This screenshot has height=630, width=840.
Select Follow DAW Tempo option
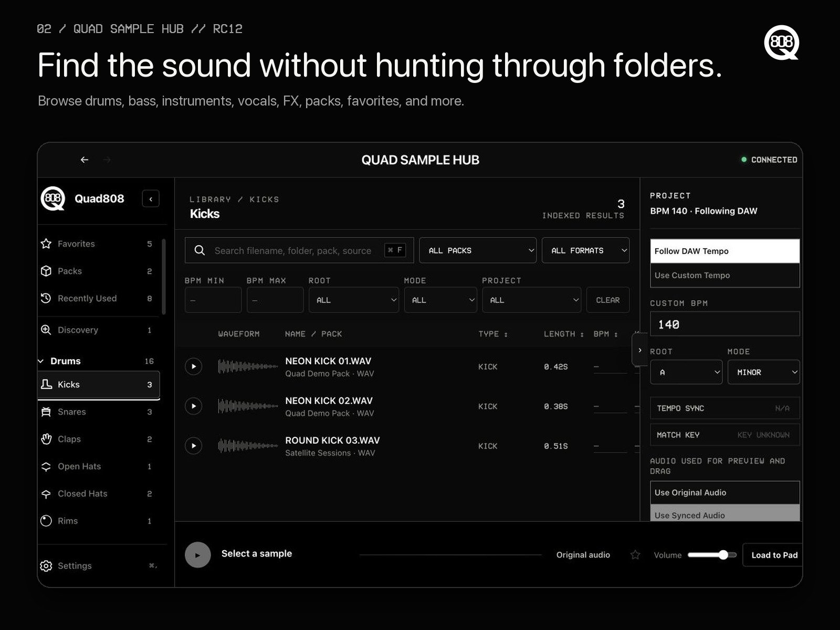coord(725,251)
